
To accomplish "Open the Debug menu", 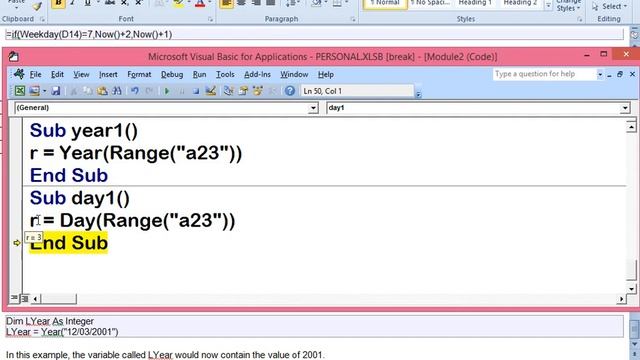I will tap(172, 74).
